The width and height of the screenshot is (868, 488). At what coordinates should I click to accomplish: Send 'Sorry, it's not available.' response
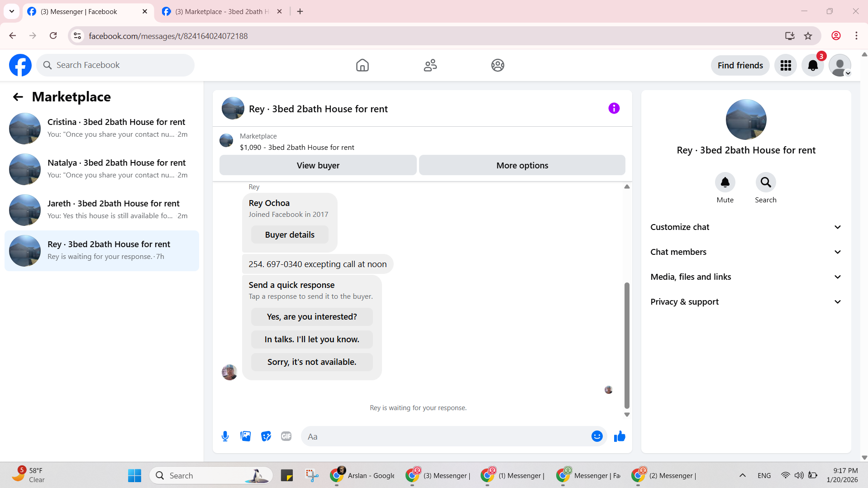pos(312,362)
